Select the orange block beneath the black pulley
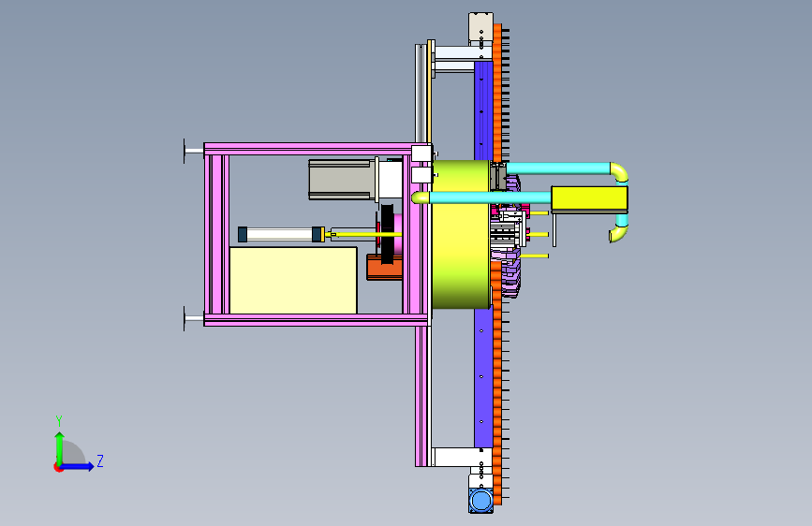 (x=385, y=267)
